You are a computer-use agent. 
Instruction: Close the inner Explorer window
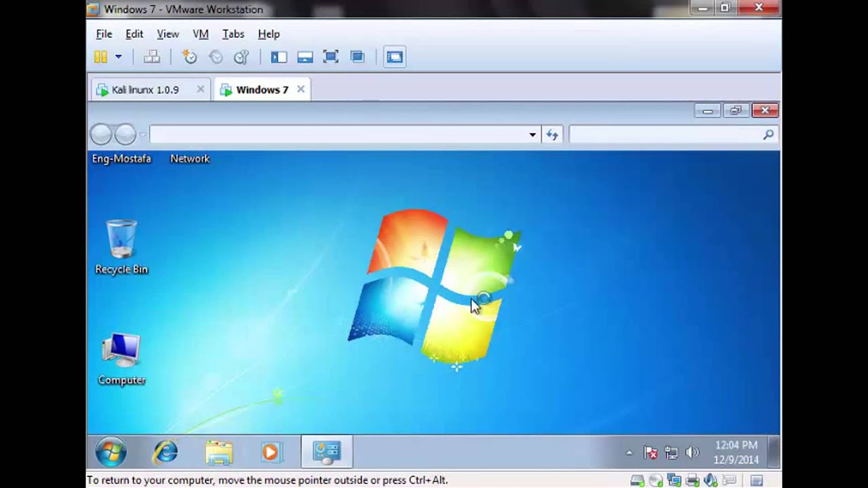click(x=765, y=110)
